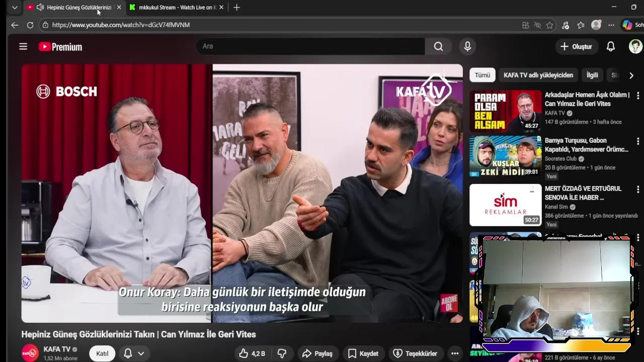Open the Kuşlar Zeki Midir thumbnail
This screenshot has width=644, height=362.
point(506,156)
